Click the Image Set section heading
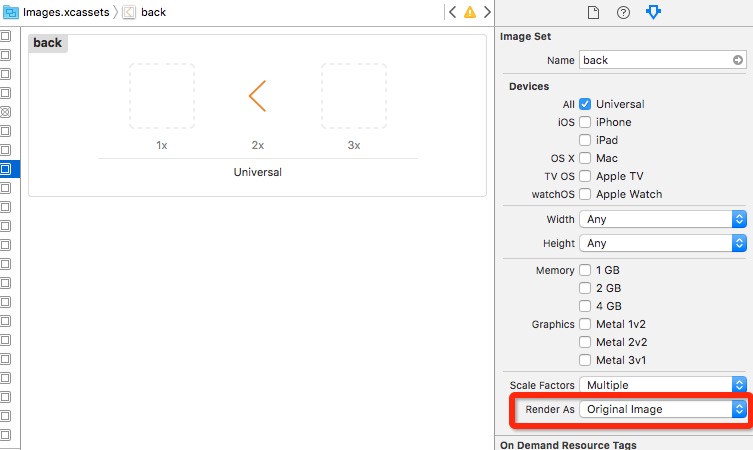 [525, 36]
